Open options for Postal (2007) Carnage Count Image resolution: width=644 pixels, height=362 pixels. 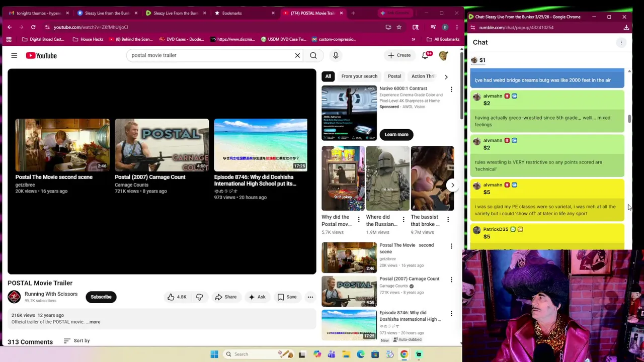point(451,280)
